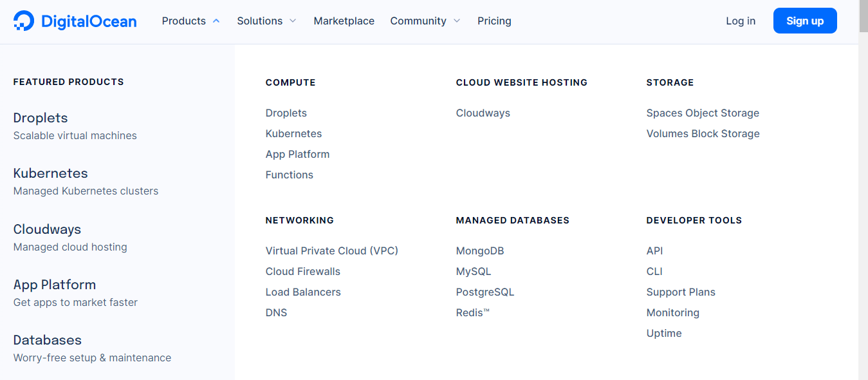The width and height of the screenshot is (868, 380).
Task: Open MySQL managed database
Action: tap(474, 271)
